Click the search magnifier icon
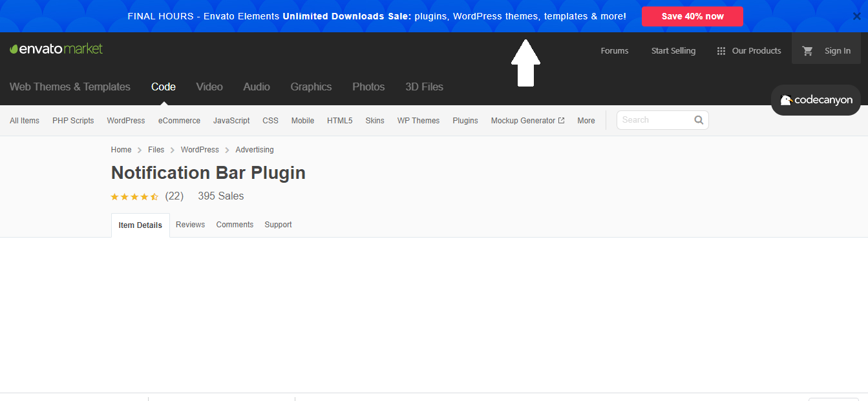This screenshot has height=401, width=868. (x=699, y=120)
